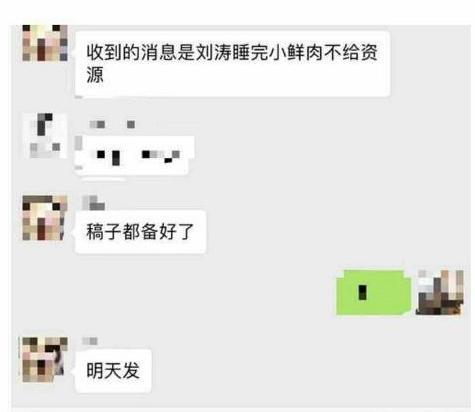475x412 pixels.
Task: Click the word '资' ending first message line
Action: click(368, 52)
